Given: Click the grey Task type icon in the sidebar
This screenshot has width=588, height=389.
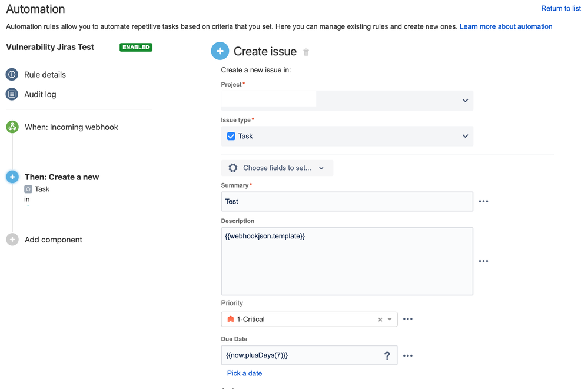Looking at the screenshot, I should 28,189.
